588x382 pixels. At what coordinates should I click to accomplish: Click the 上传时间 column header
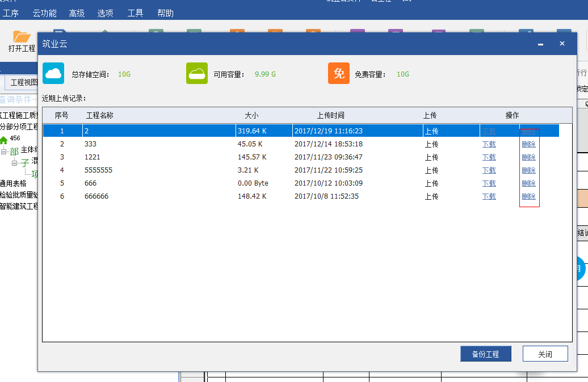click(x=330, y=115)
